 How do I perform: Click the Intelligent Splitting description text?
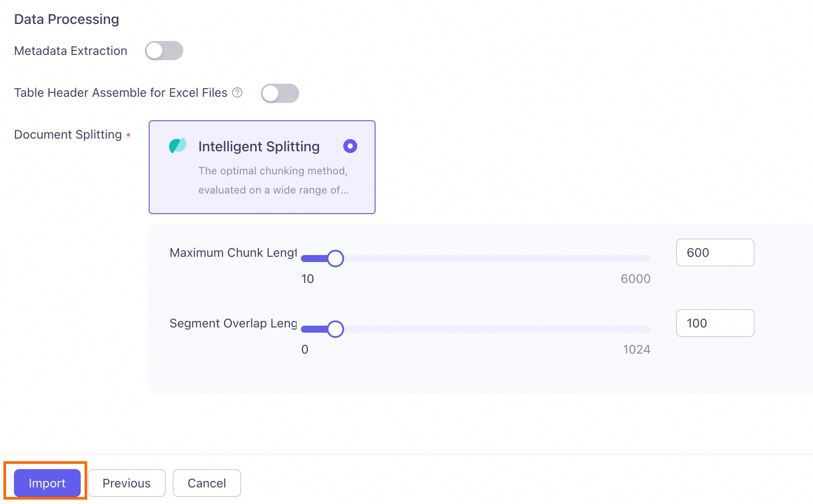[273, 180]
